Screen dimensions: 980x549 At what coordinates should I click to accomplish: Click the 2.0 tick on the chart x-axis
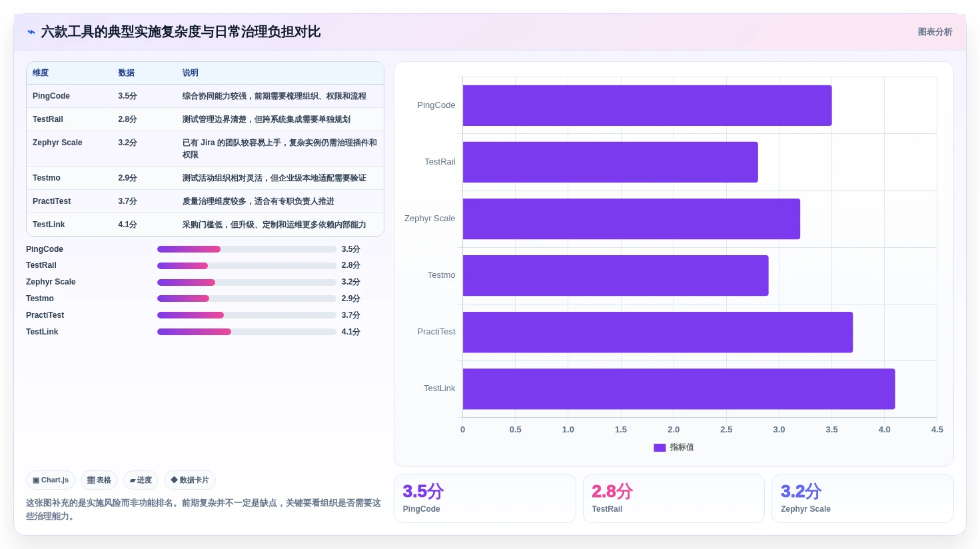pos(674,430)
